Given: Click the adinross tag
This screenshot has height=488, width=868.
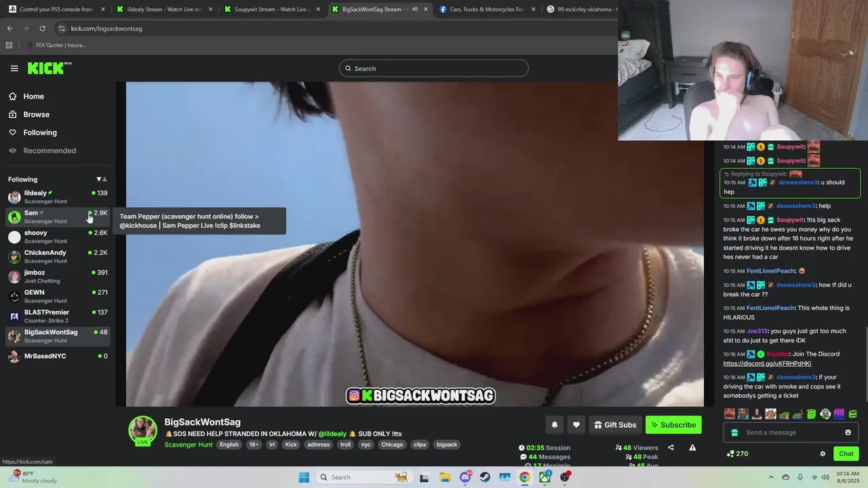Looking at the screenshot, I should point(319,445).
